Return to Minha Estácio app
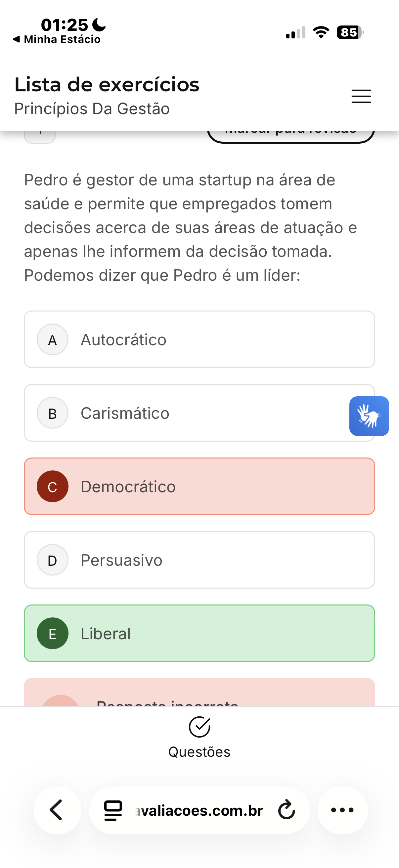 57,39
